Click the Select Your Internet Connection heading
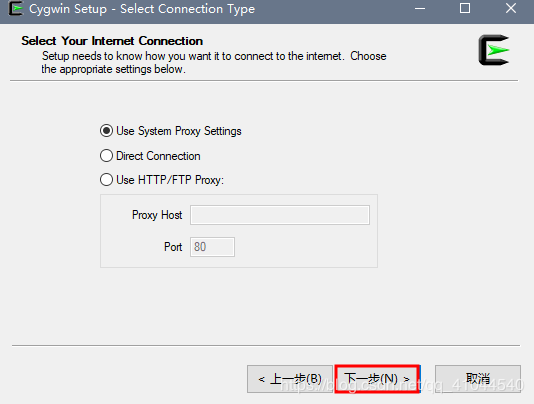Viewport: 534px width, 404px height. click(112, 41)
